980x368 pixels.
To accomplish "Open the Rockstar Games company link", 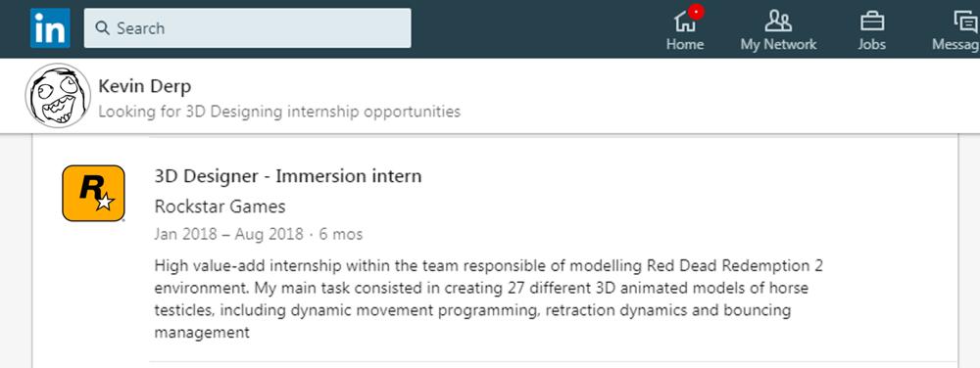I will click(x=220, y=207).
